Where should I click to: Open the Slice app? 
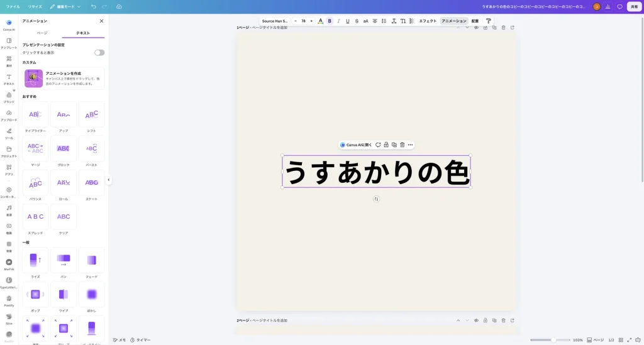point(9,319)
